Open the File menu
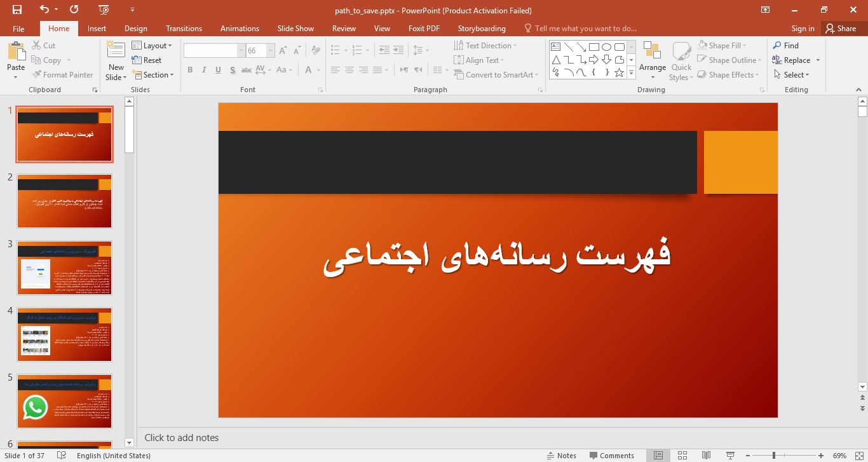 18,29
